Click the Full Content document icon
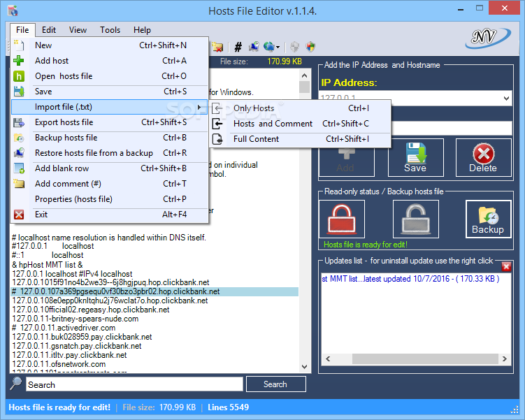 point(217,139)
